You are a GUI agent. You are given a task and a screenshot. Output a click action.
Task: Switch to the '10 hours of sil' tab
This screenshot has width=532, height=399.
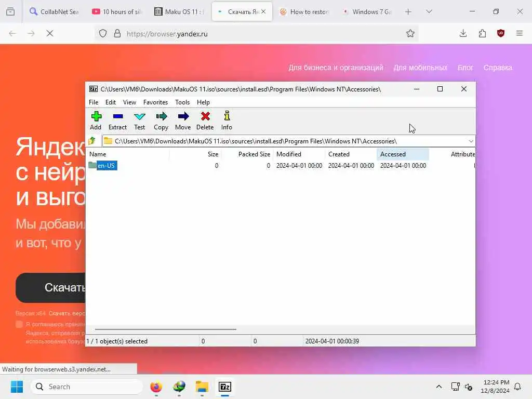click(117, 12)
